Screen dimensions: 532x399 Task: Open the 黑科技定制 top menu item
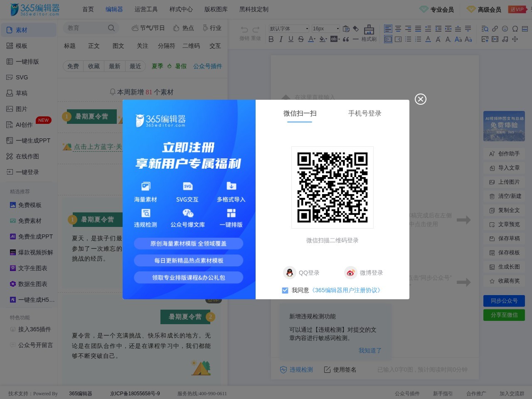pyautogui.click(x=254, y=9)
